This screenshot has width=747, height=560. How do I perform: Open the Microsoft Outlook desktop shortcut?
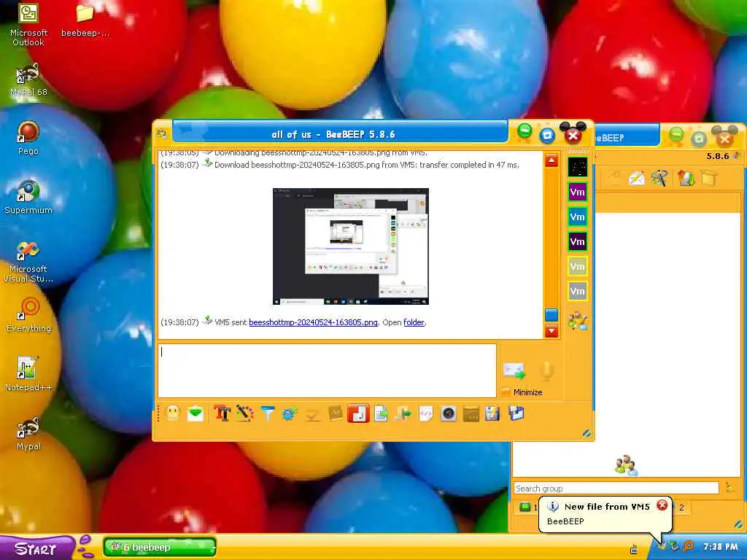[x=28, y=24]
